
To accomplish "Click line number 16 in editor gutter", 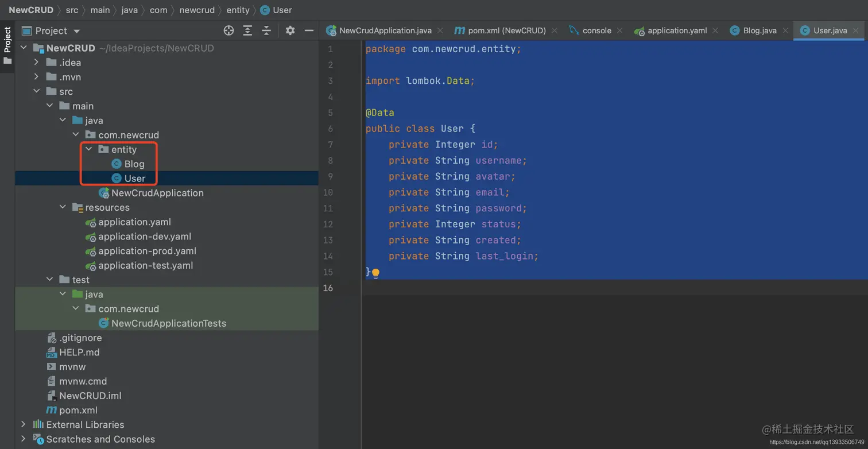I will click(328, 288).
